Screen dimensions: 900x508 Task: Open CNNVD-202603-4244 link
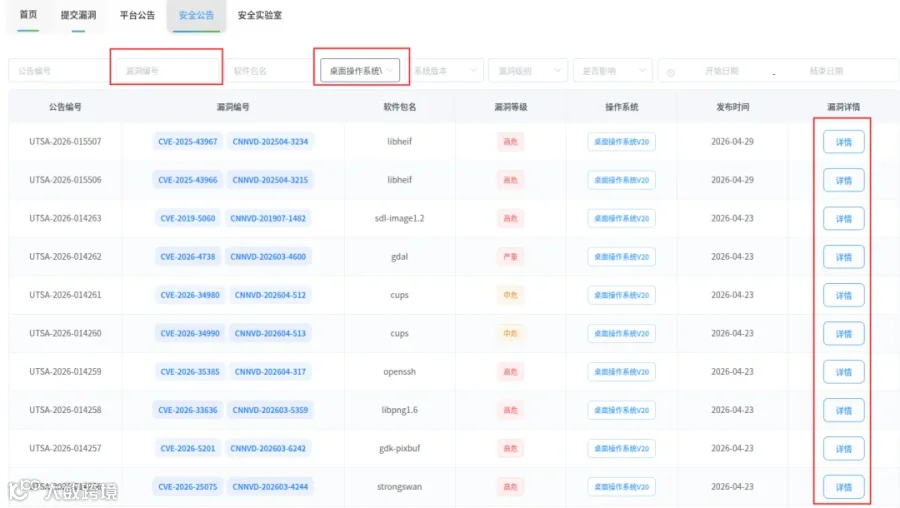coord(270,487)
